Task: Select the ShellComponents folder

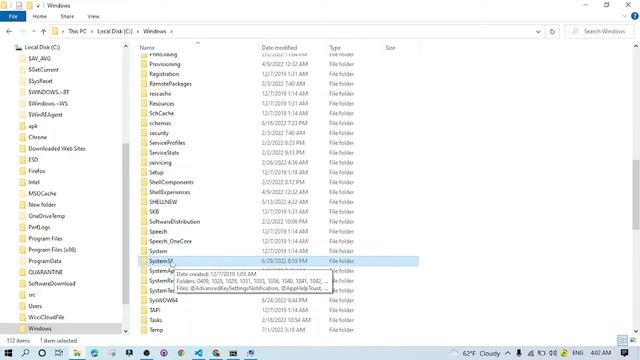Action: click(x=171, y=182)
